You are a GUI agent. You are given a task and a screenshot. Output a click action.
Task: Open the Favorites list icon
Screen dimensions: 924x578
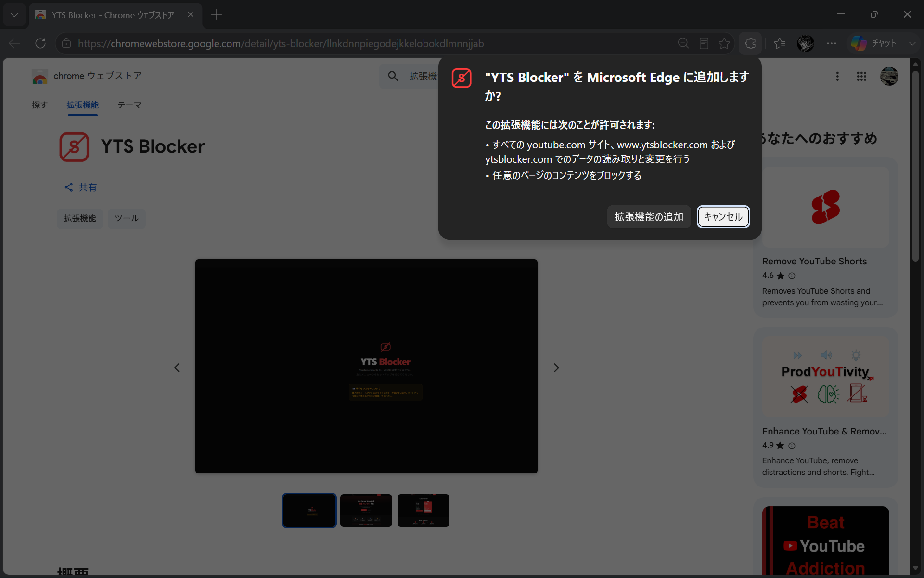pyautogui.click(x=780, y=43)
